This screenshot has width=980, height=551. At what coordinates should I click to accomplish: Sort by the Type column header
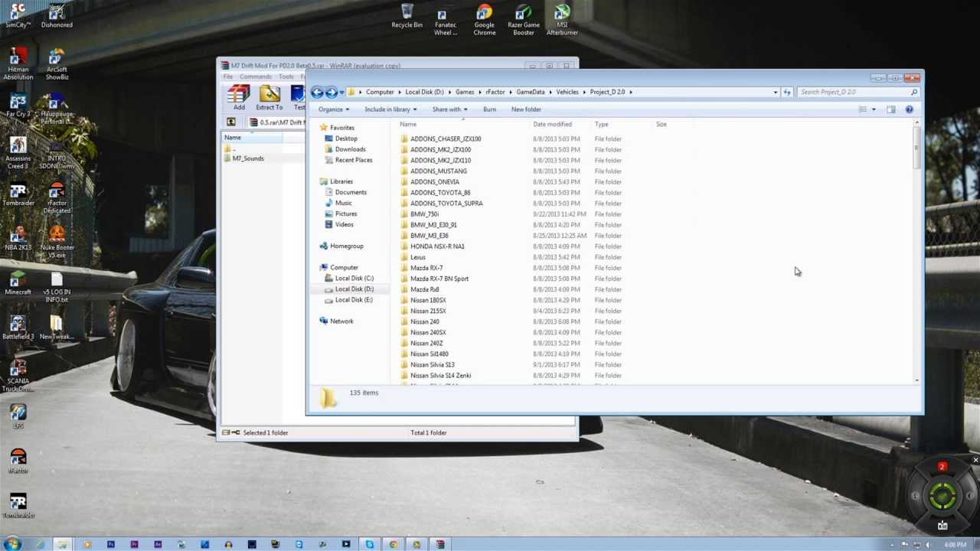point(602,124)
